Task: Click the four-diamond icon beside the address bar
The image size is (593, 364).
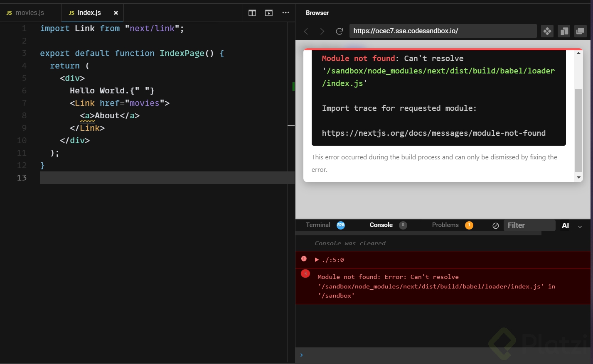Action: [x=547, y=31]
